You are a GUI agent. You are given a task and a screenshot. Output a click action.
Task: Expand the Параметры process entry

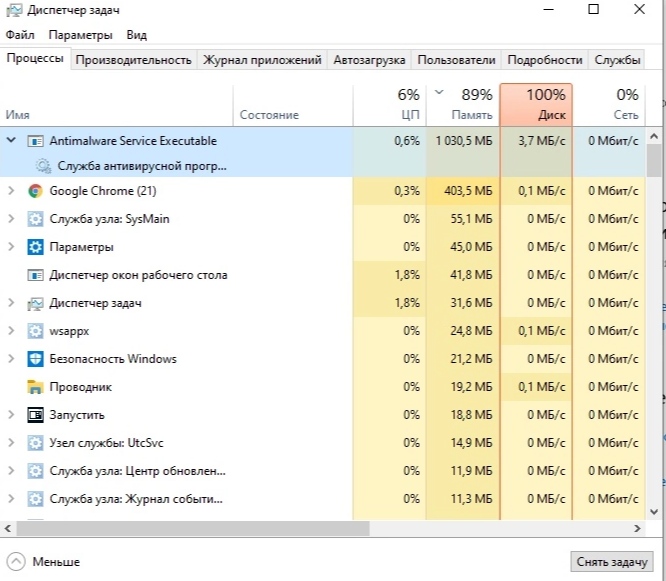pos(11,247)
